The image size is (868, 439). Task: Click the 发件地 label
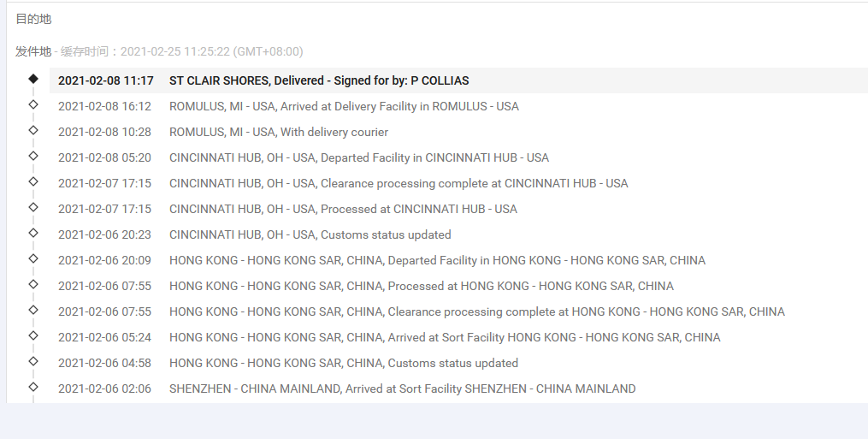(x=33, y=51)
